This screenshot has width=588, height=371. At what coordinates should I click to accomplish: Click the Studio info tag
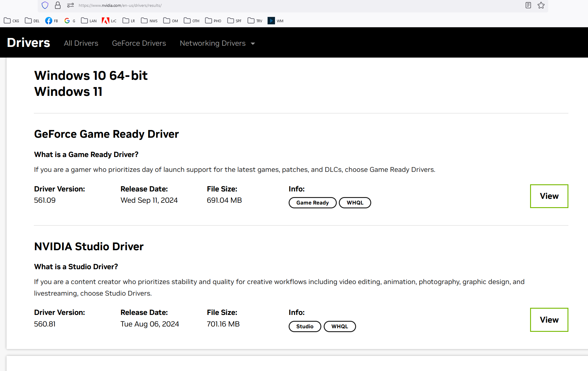coord(305,326)
